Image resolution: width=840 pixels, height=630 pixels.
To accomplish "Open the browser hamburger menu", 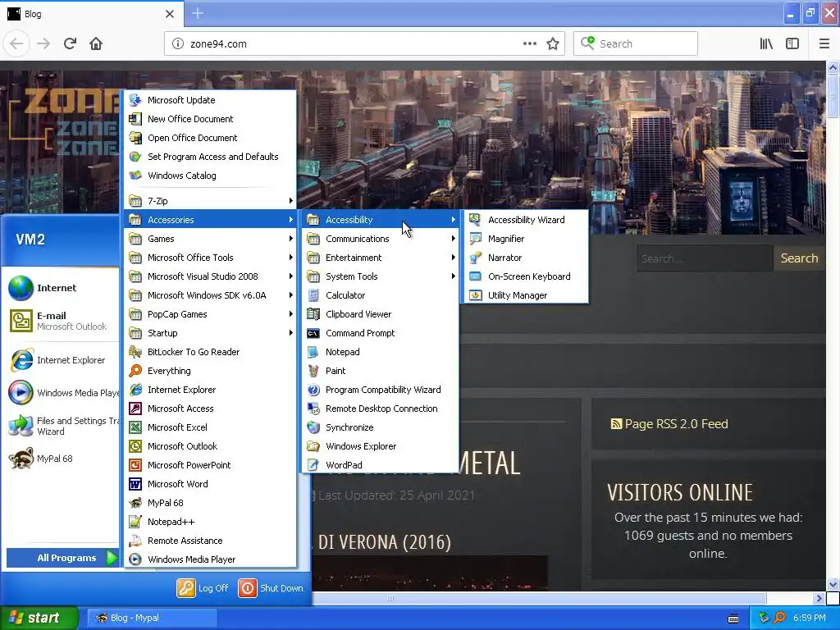I will (x=824, y=43).
